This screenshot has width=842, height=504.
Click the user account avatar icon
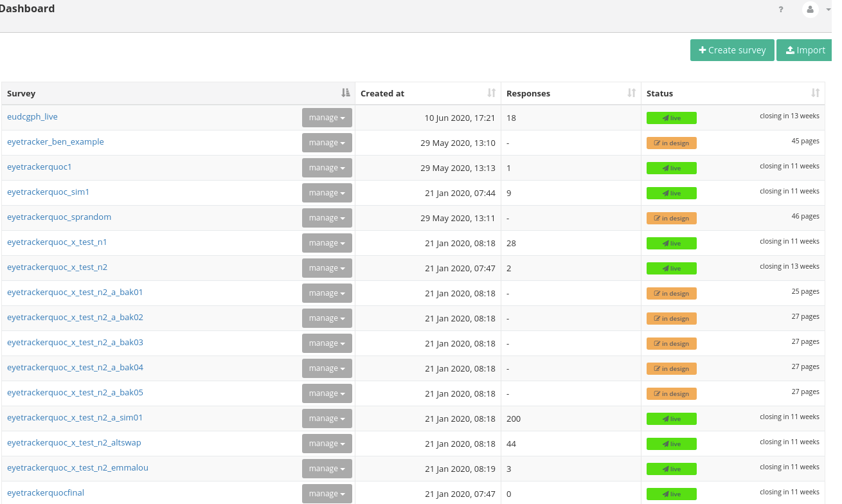click(x=809, y=9)
